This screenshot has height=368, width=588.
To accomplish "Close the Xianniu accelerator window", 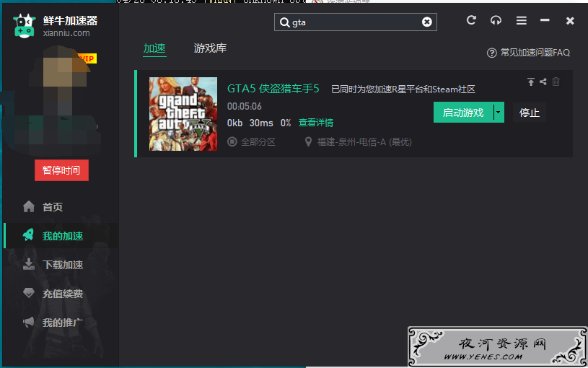I will [x=570, y=21].
